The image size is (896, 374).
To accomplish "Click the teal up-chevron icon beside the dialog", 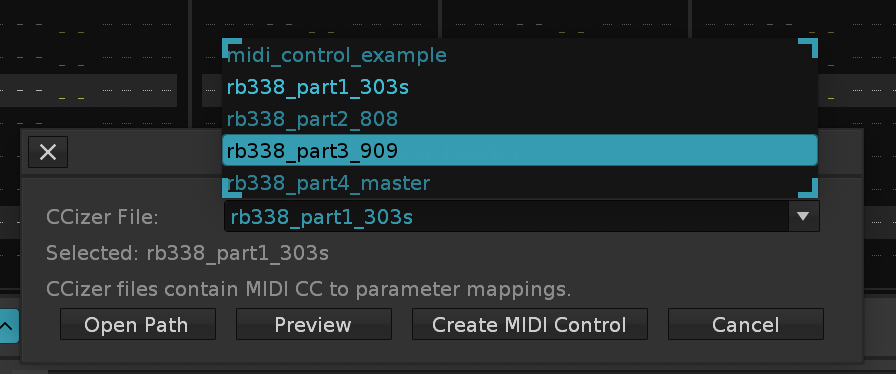I will pos(8,326).
